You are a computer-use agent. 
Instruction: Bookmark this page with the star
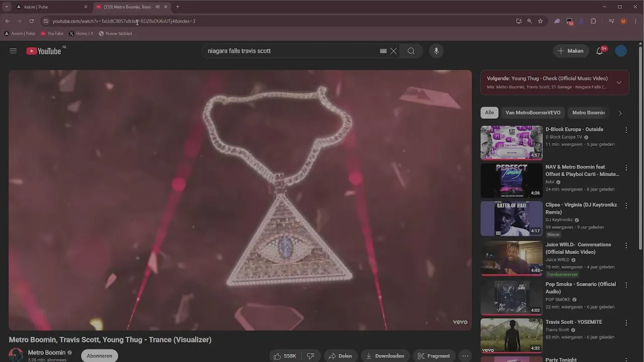click(x=540, y=21)
